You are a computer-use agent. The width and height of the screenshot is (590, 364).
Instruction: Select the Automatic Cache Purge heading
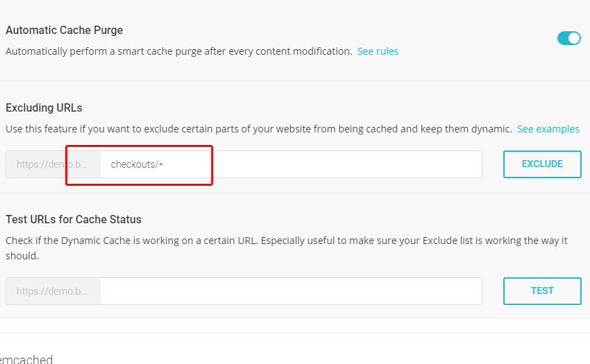coord(65,30)
